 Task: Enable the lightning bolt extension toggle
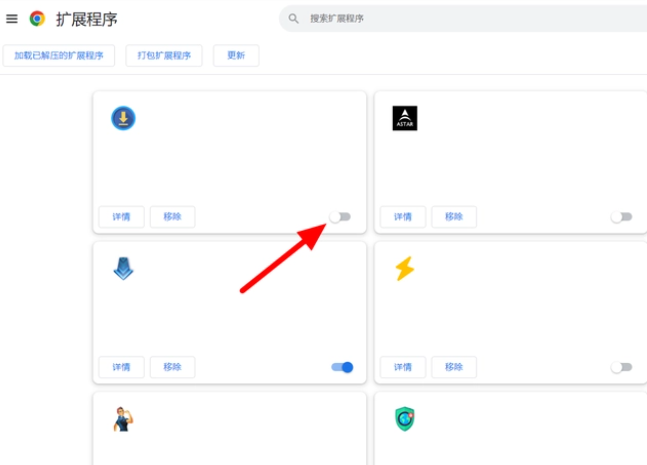point(621,367)
